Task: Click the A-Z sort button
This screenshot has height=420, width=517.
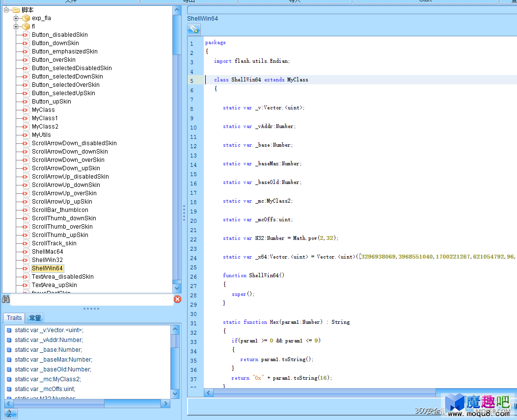Action: click(10, 414)
